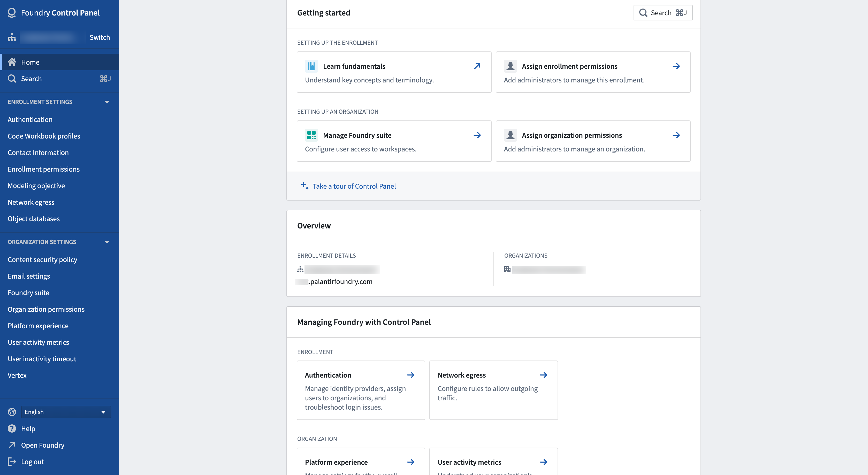Viewport: 868px width, 475px height.
Task: Click the arrow on Manage Foundry suite card
Action: 477,135
